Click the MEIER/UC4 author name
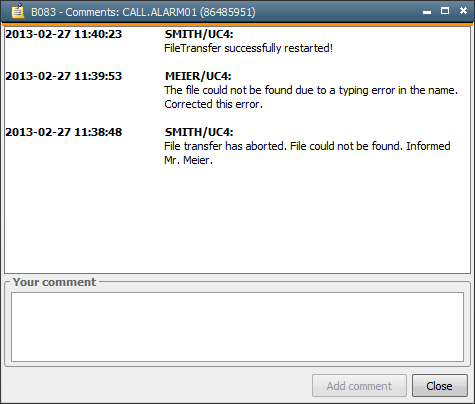The image size is (475, 404). click(x=198, y=76)
